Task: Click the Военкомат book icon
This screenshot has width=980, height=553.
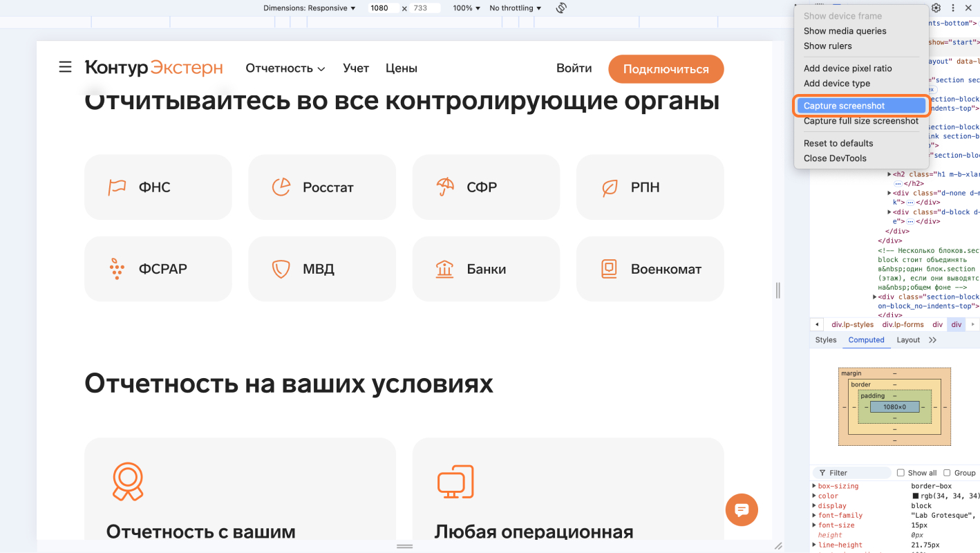Action: (x=609, y=269)
